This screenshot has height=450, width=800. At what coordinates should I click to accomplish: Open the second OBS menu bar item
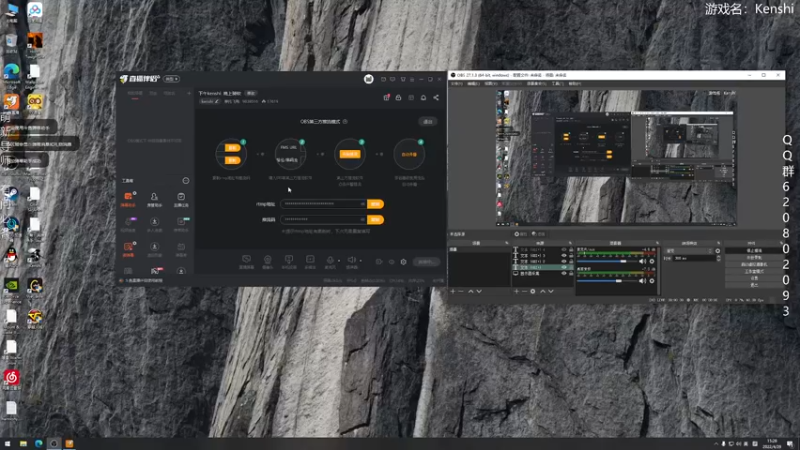473,84
